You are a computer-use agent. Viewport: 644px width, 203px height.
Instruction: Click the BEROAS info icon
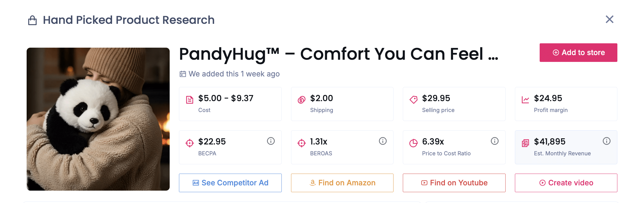(383, 141)
